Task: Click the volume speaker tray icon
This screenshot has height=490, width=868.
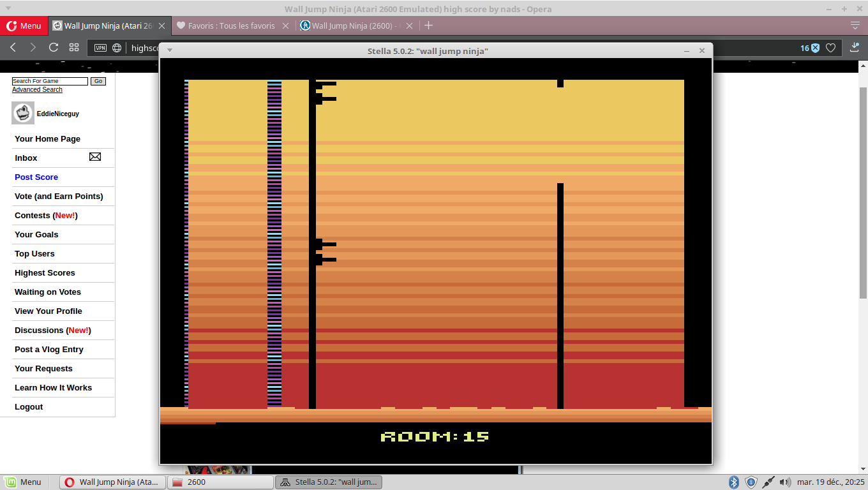Action: [x=785, y=482]
